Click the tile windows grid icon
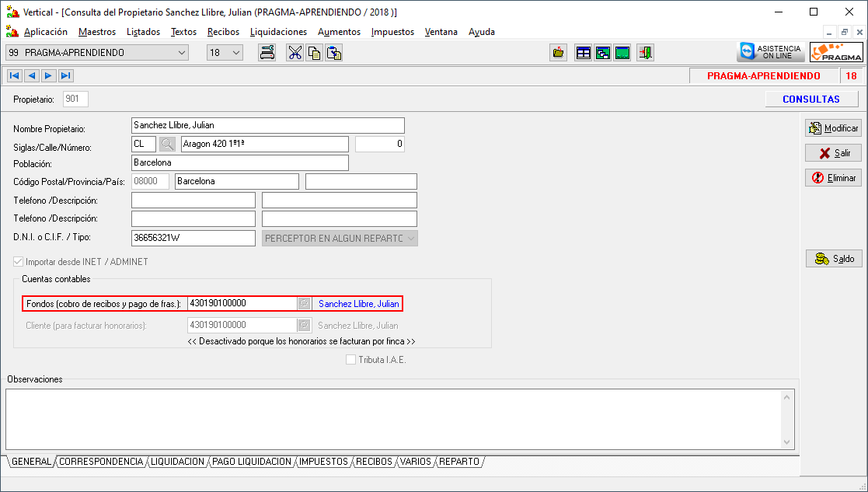 (x=583, y=53)
